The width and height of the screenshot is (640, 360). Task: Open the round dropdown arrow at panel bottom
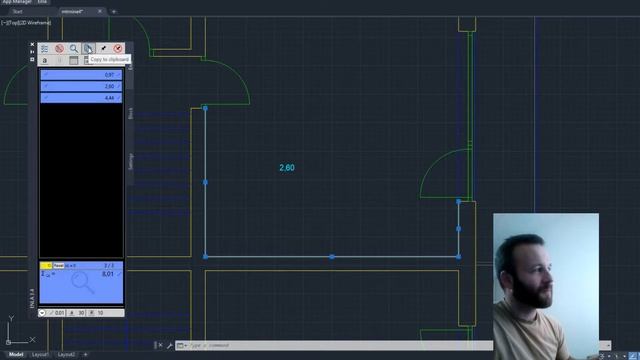[x=42, y=313]
